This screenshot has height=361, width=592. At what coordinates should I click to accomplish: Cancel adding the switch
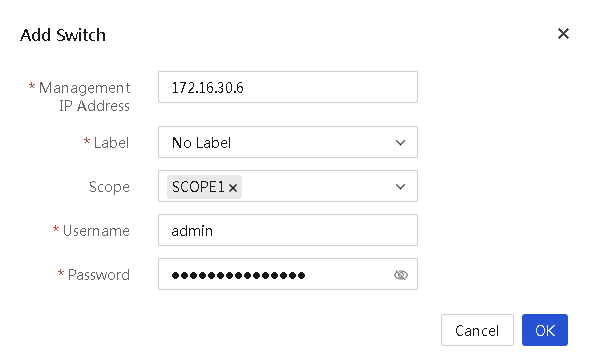[x=477, y=330]
